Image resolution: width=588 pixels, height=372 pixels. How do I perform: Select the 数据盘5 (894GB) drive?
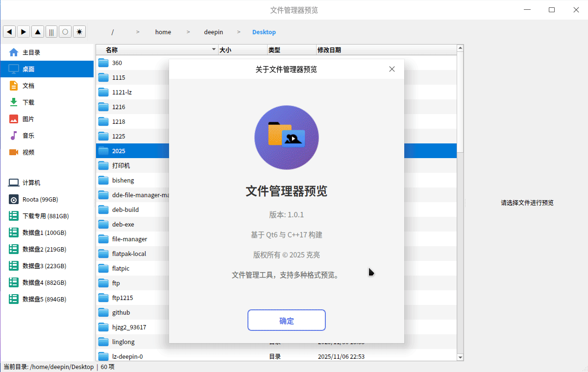tap(47, 299)
